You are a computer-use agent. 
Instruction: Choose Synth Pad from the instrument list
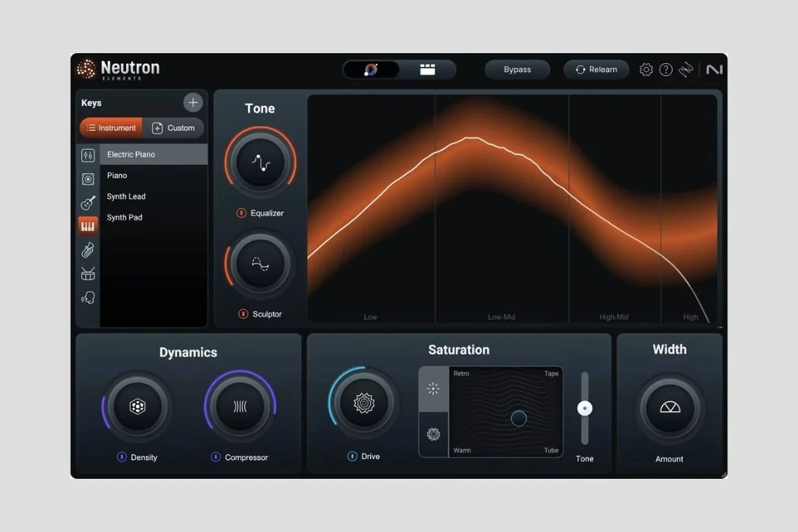click(125, 217)
